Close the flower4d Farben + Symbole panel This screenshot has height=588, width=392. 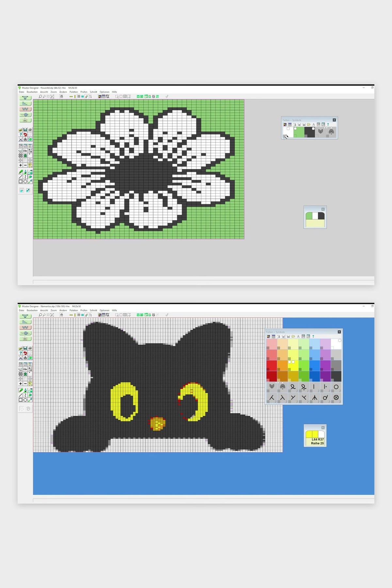tap(334, 120)
